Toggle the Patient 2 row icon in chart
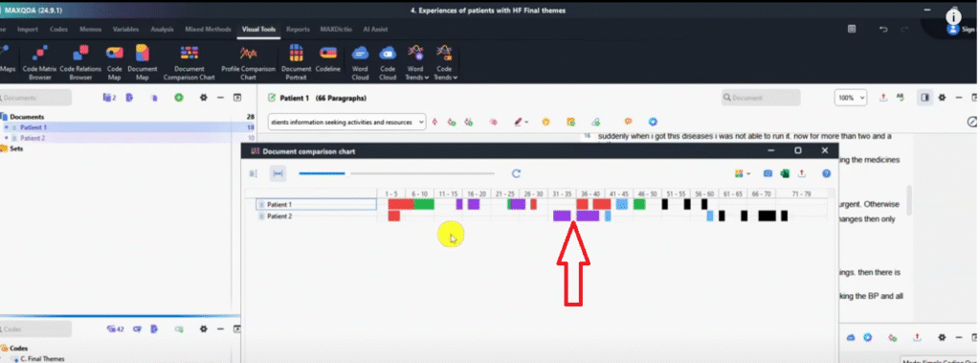Viewport: 980px width, 363px height. (262, 216)
